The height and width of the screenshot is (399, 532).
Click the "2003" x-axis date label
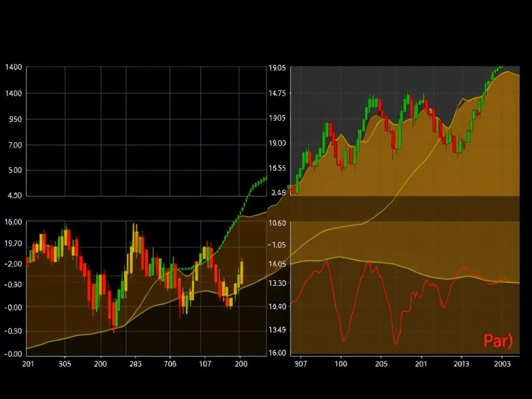point(502,365)
